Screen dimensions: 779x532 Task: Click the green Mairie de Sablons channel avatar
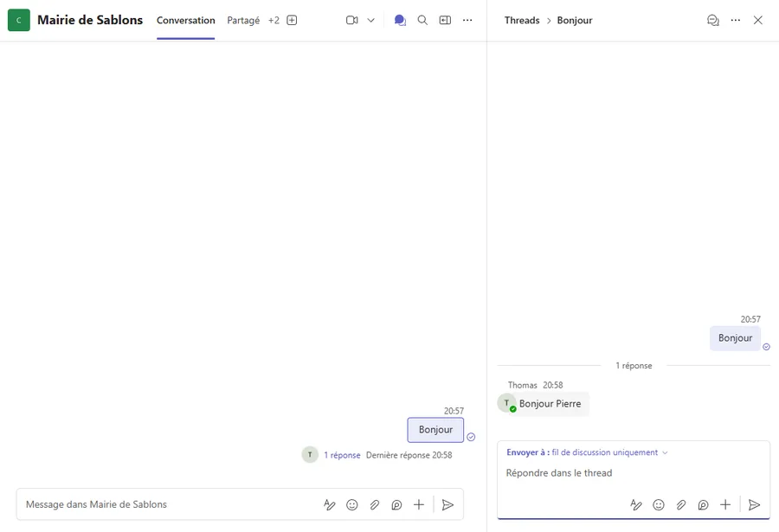tap(19, 21)
